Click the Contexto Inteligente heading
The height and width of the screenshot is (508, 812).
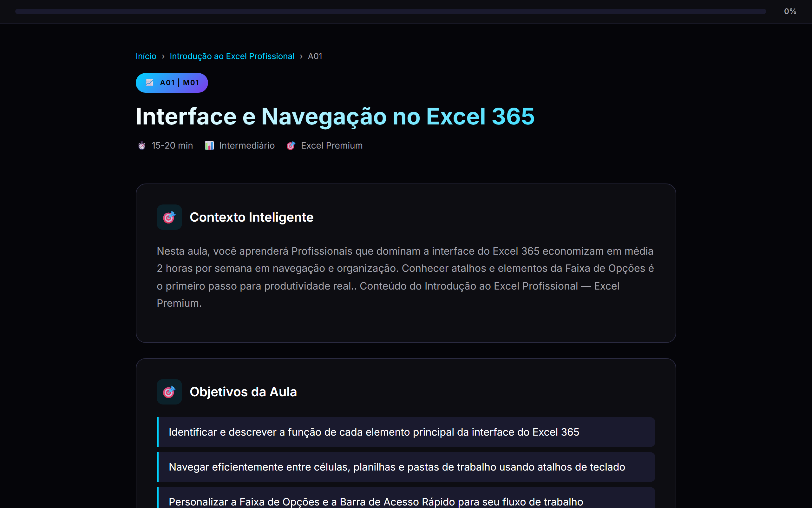251,217
